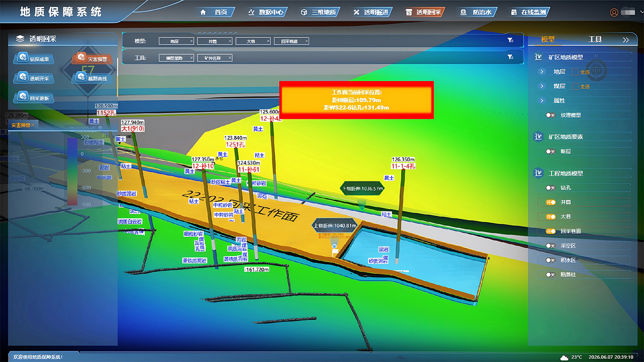Remove the 井筒 model tag
The image size is (644, 362).
click(x=230, y=41)
